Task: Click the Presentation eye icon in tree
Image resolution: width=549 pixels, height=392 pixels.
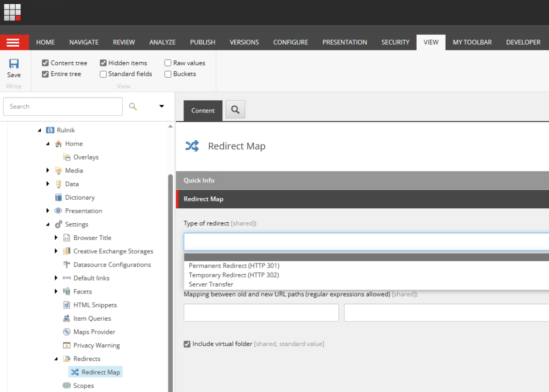Action: [x=58, y=211]
